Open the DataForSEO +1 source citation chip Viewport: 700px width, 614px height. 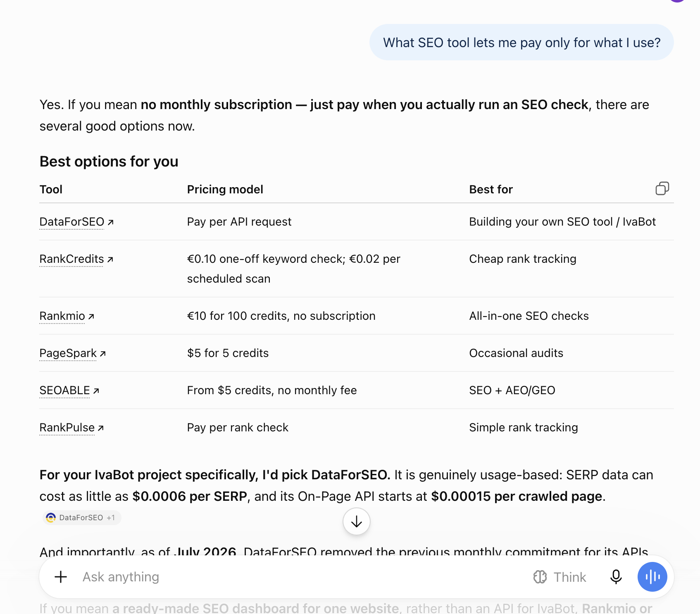pos(82,518)
